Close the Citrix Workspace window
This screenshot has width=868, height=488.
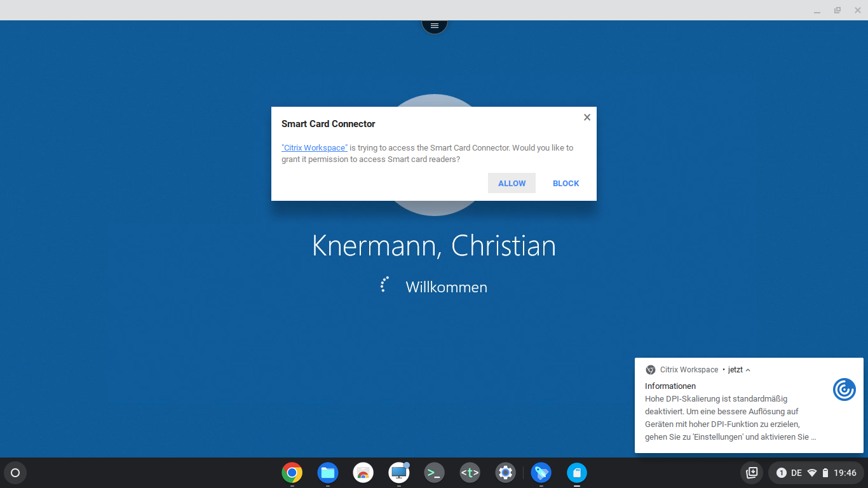click(x=858, y=10)
